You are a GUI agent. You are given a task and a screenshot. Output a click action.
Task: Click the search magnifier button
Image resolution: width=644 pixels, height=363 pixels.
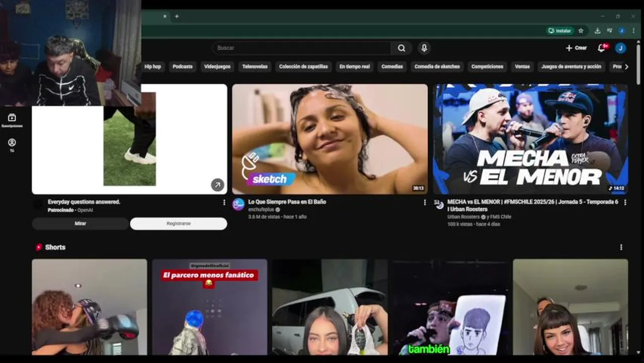[402, 48]
